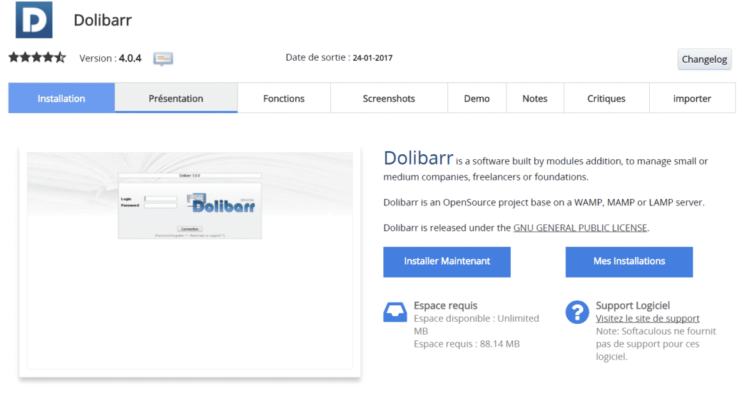Open the Fonctions tab
Viewport: 749px width, 396px height.
tap(284, 98)
